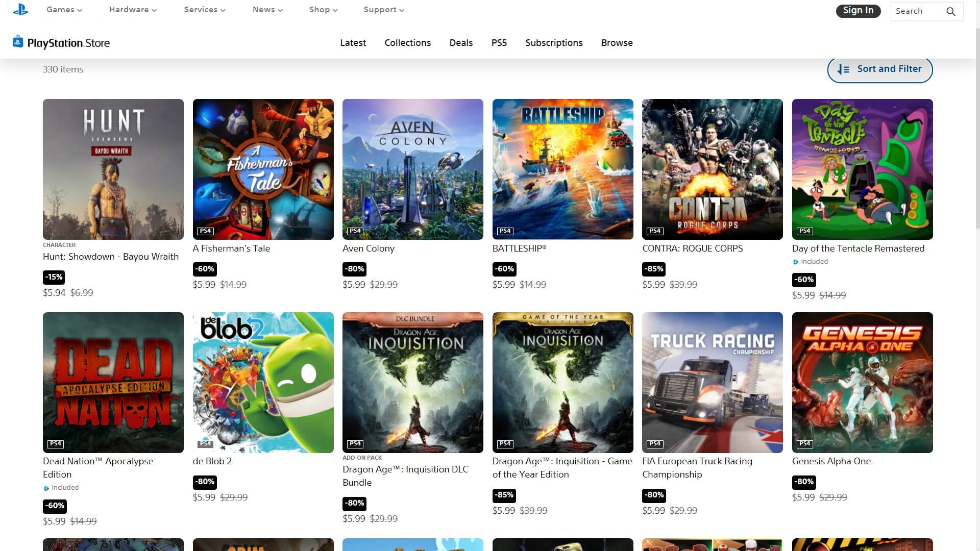The image size is (980, 551).
Task: Click the search magnifier icon
Action: 950,12
